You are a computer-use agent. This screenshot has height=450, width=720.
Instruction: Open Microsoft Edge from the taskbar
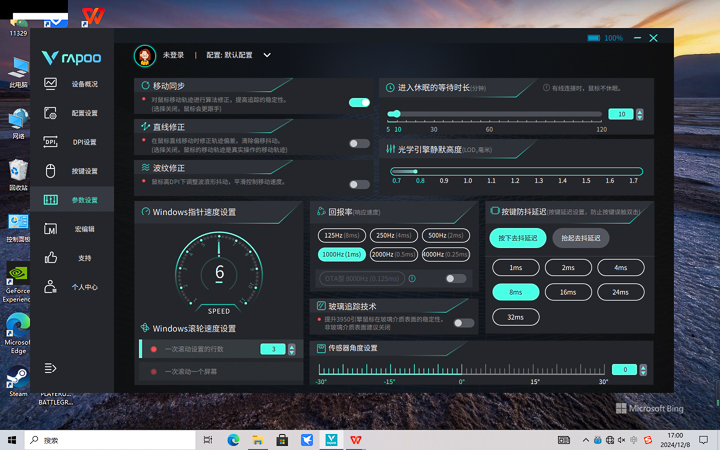233,440
